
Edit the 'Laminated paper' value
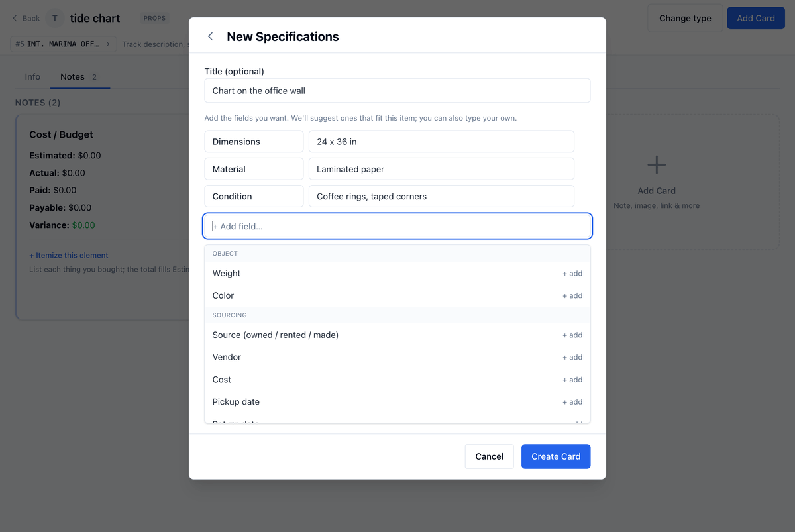(441, 169)
